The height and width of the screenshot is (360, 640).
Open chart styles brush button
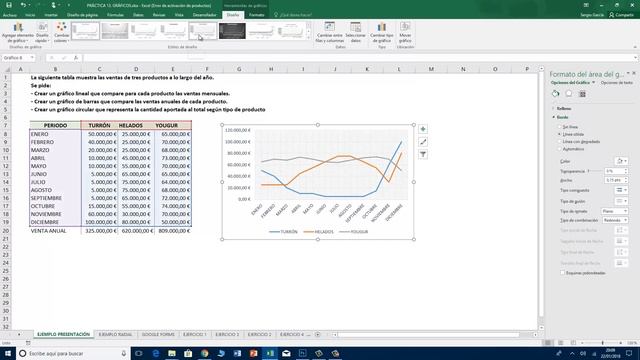click(423, 142)
